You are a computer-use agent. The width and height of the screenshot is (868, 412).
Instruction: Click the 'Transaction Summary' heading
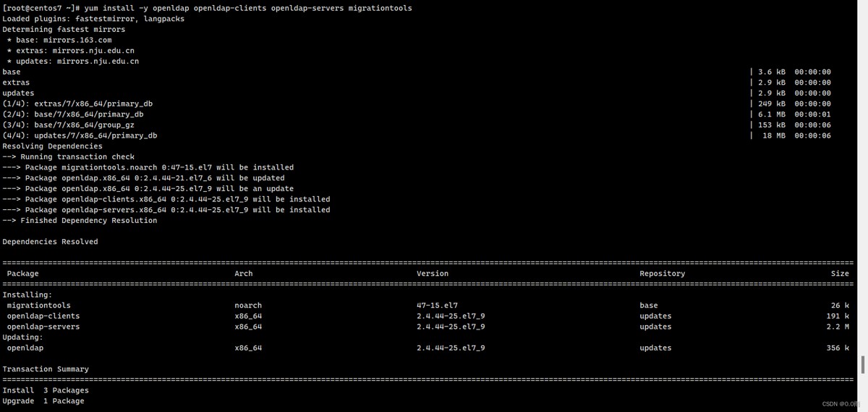point(46,369)
